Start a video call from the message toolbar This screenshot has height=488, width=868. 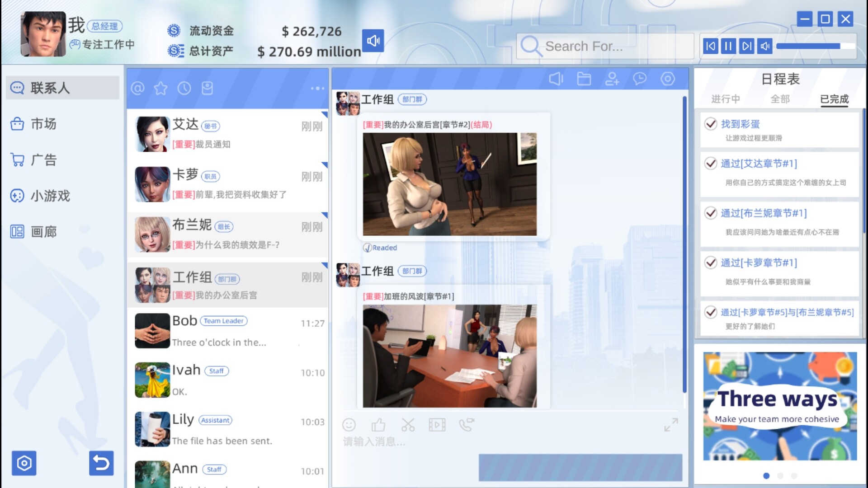(x=467, y=425)
